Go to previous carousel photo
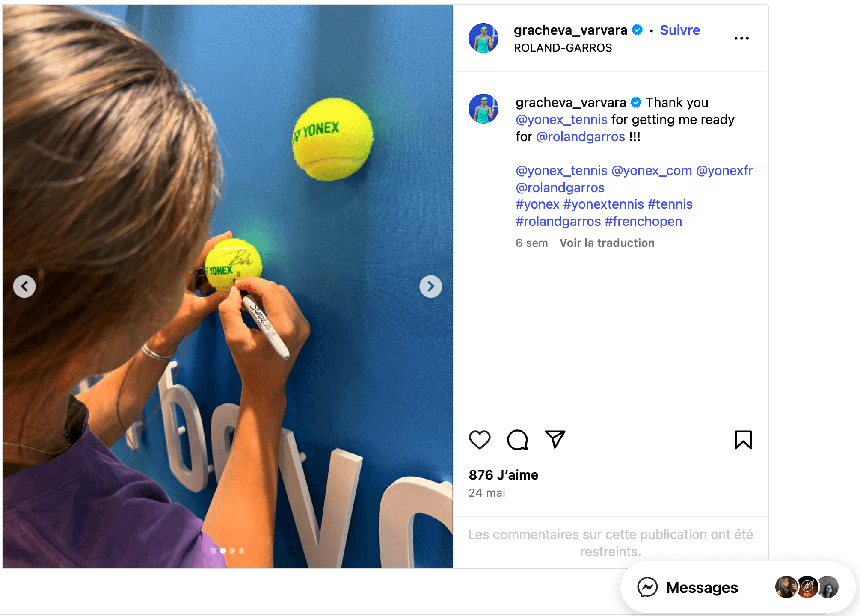Screen dimensions: 860x616 tap(24, 286)
